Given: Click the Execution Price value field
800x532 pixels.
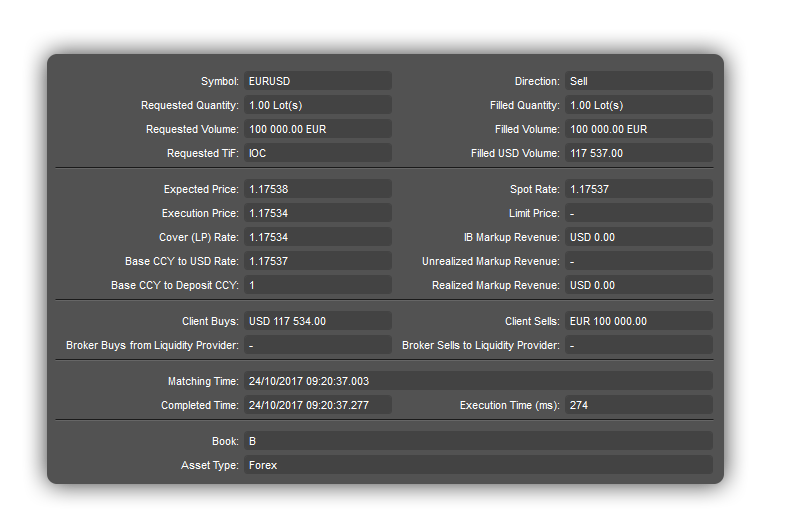Looking at the screenshot, I should pos(318,213).
